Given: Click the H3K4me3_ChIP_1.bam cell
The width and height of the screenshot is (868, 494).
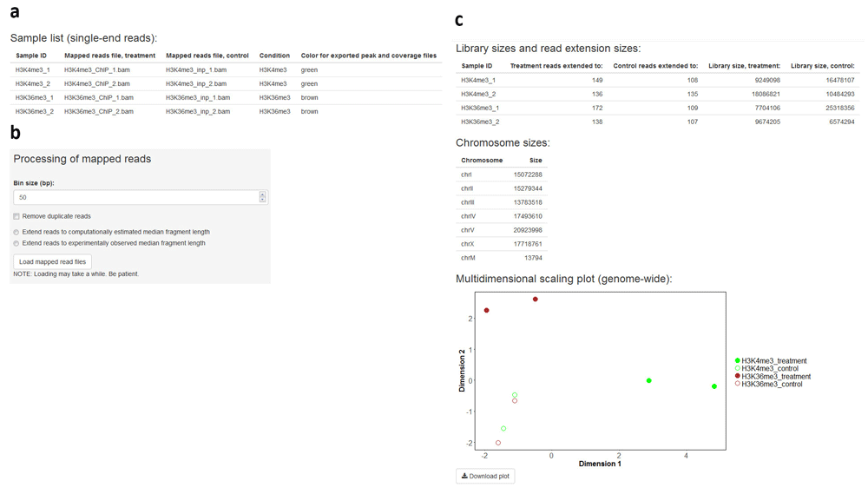Looking at the screenshot, I should (97, 70).
